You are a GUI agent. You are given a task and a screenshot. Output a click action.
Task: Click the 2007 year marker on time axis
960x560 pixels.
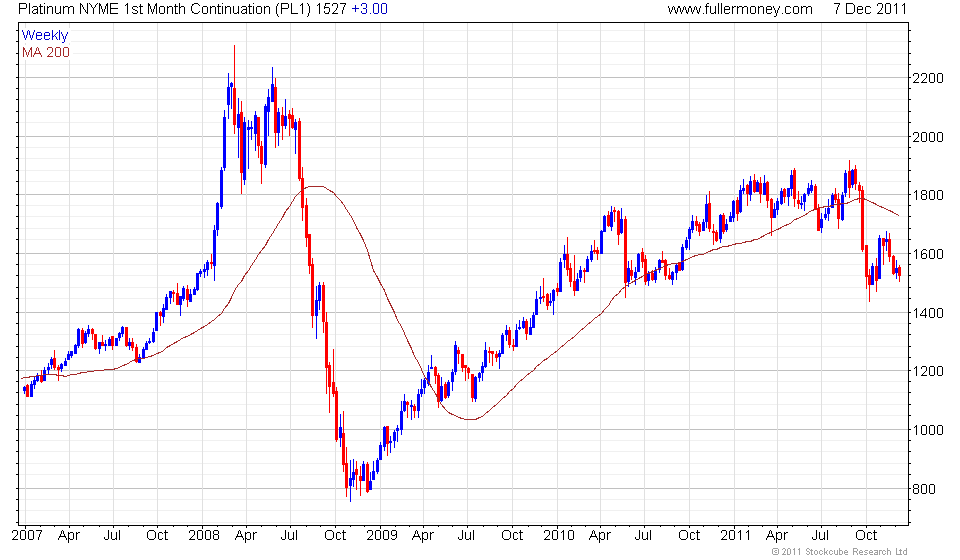tap(28, 535)
